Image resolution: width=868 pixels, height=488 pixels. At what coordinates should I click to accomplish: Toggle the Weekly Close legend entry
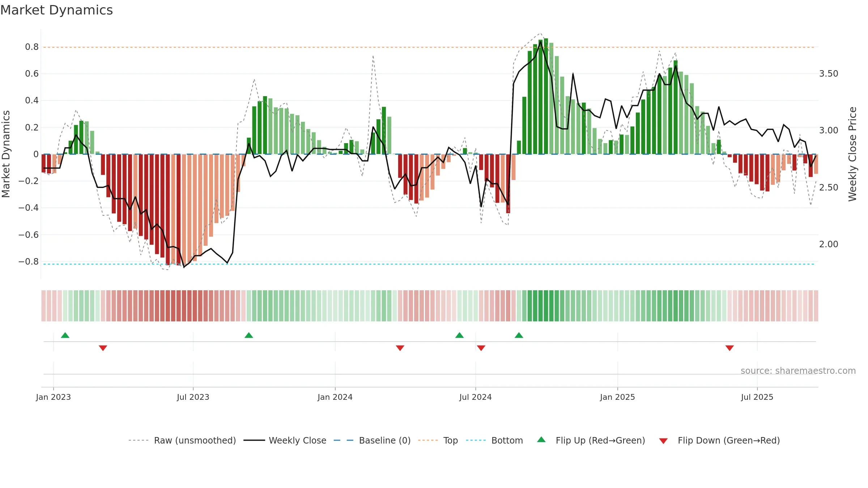pos(285,440)
